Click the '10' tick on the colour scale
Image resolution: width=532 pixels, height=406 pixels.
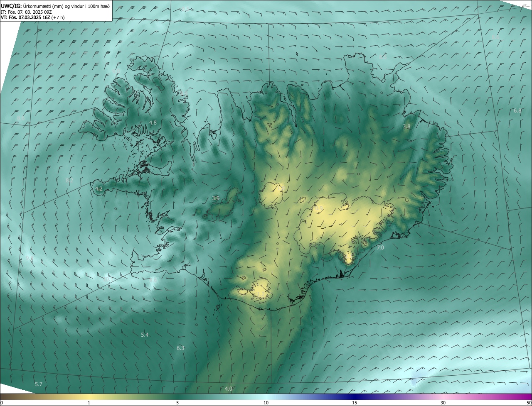(266, 403)
